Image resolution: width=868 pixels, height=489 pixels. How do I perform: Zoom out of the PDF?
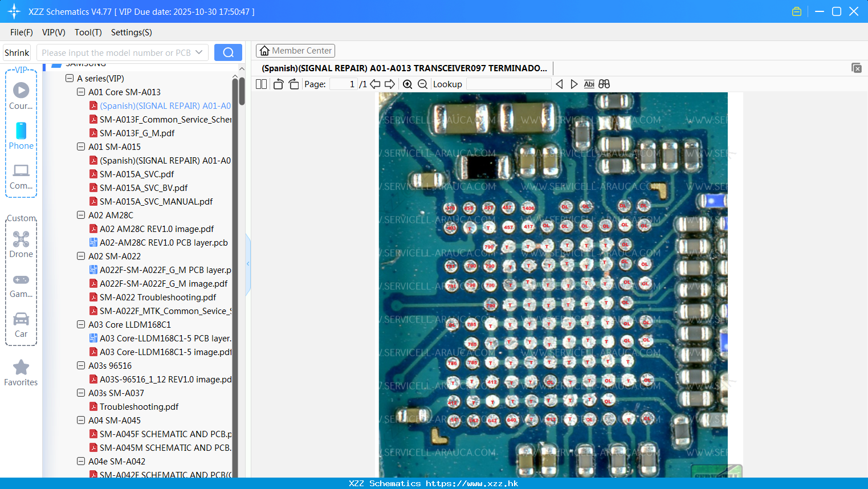pos(422,84)
